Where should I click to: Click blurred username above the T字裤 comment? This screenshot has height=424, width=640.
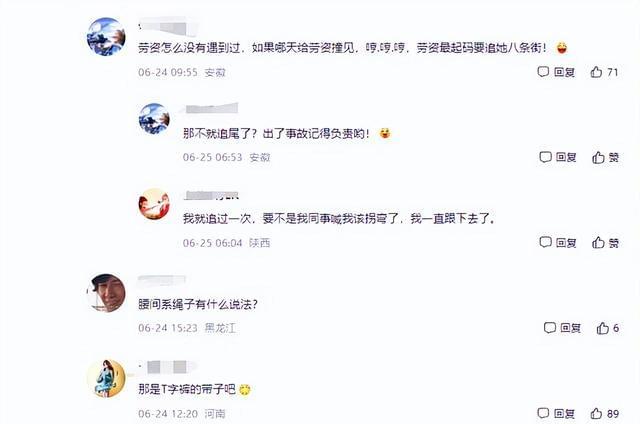click(167, 367)
